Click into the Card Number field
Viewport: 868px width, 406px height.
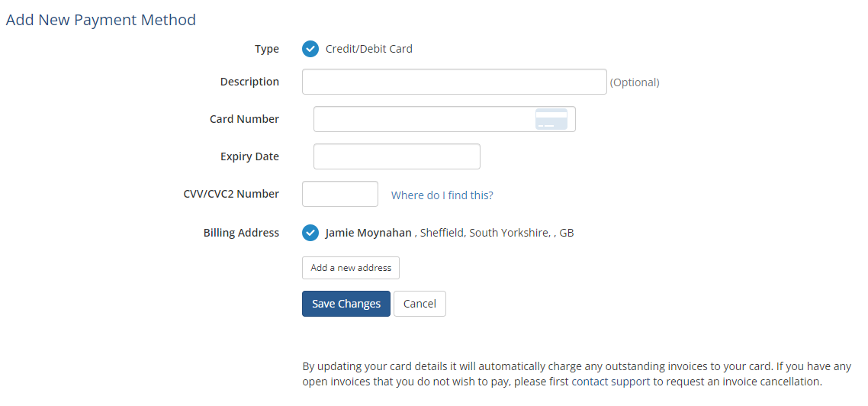[x=445, y=119]
